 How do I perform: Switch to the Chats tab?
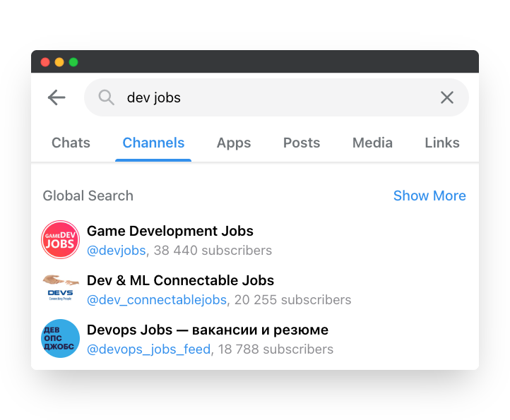click(71, 143)
